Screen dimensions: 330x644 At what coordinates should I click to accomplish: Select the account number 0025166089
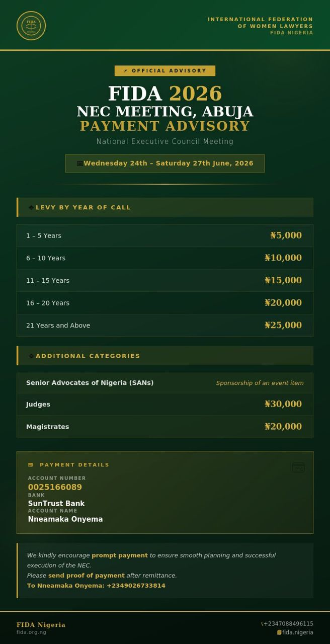pyautogui.click(x=55, y=487)
